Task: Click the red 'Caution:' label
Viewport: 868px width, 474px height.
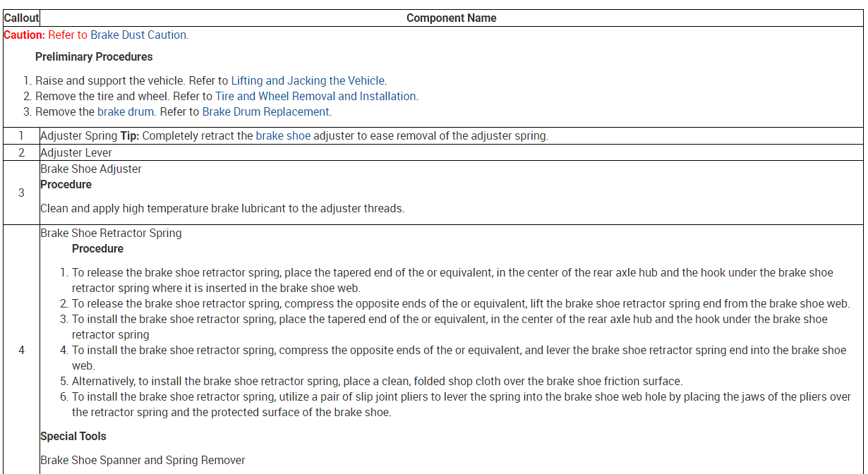Action: coord(25,35)
